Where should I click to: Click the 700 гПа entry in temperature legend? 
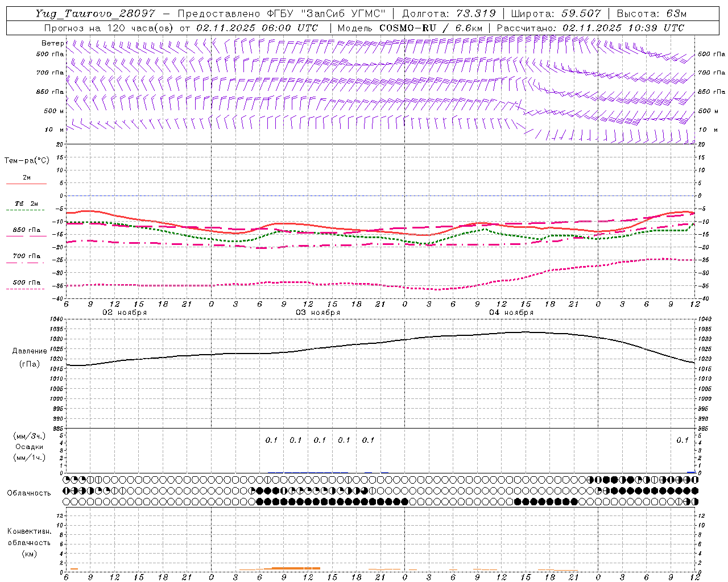point(27,256)
